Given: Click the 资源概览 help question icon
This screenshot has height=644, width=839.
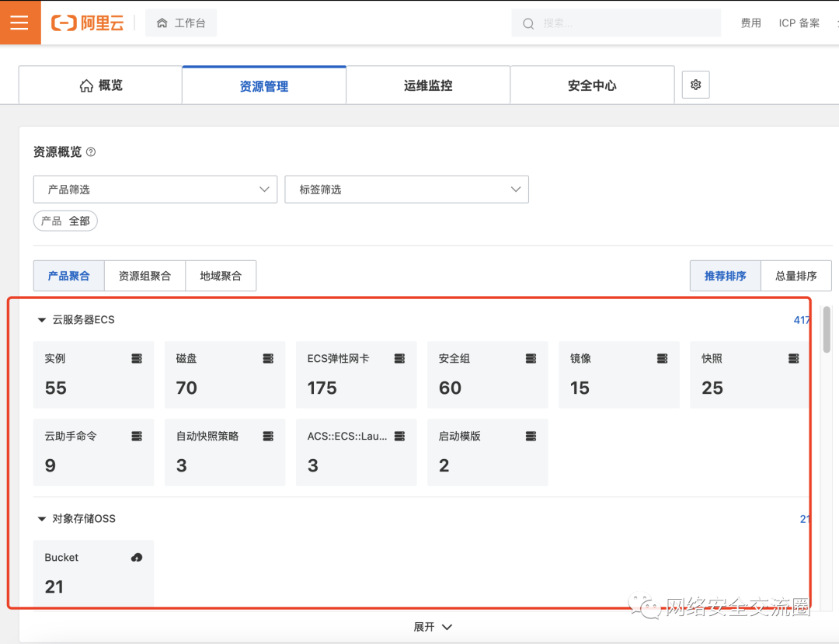Looking at the screenshot, I should pyautogui.click(x=91, y=152).
